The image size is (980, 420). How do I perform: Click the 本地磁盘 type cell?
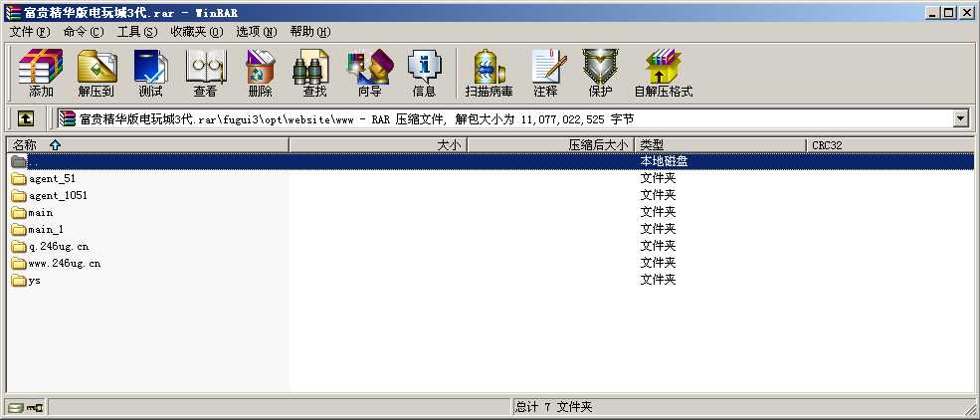664,161
